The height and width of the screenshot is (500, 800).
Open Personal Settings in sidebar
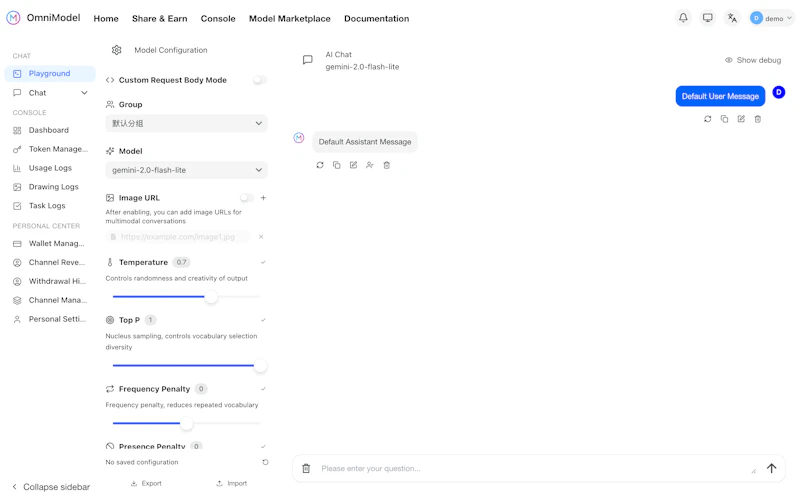click(x=50, y=319)
